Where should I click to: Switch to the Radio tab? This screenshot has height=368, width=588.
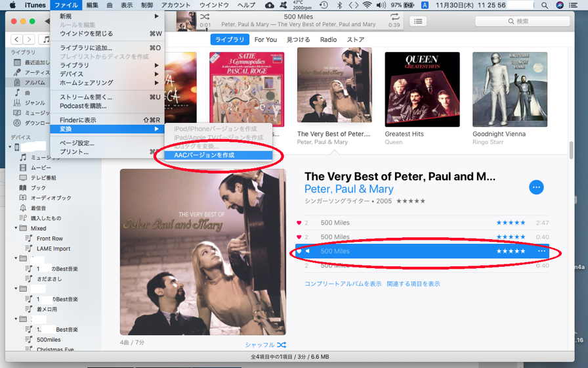[328, 39]
